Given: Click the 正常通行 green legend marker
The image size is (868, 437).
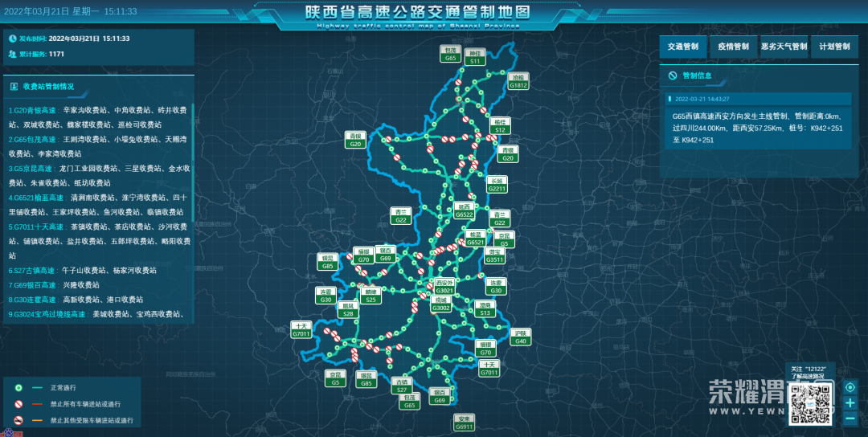Looking at the screenshot, I should tap(18, 387).
